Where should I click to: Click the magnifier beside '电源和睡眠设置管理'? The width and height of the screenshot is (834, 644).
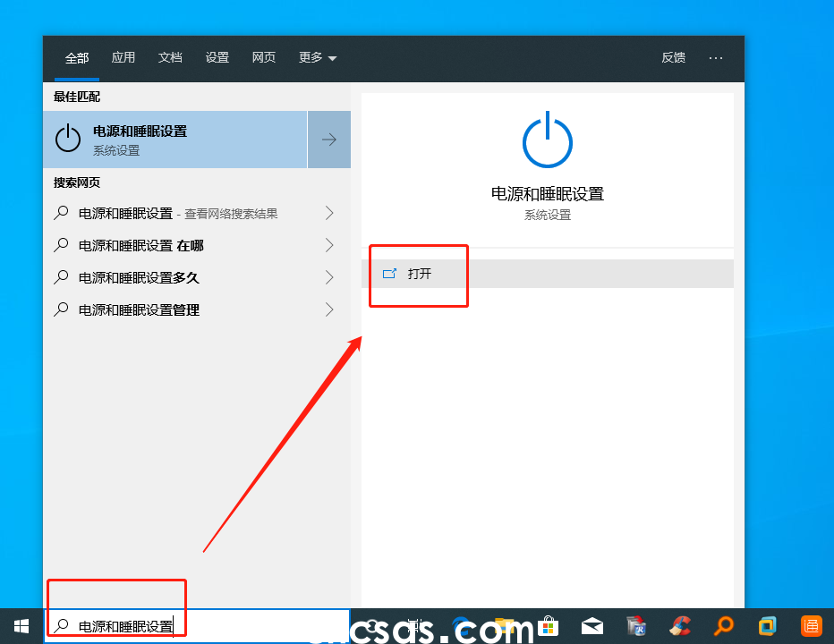[x=61, y=309]
